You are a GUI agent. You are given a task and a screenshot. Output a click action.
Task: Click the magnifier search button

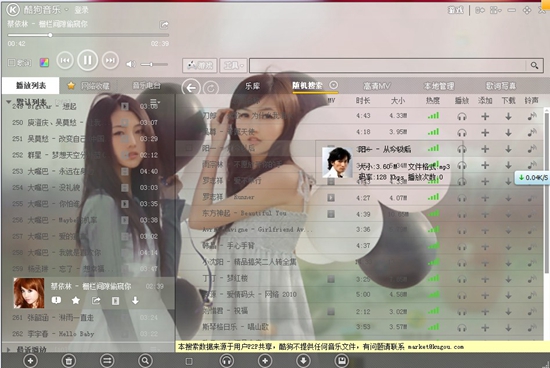tap(534, 65)
